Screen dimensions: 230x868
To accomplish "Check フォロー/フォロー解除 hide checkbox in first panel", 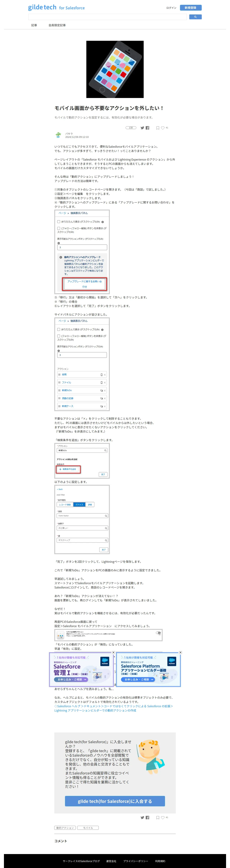I will (59, 229).
